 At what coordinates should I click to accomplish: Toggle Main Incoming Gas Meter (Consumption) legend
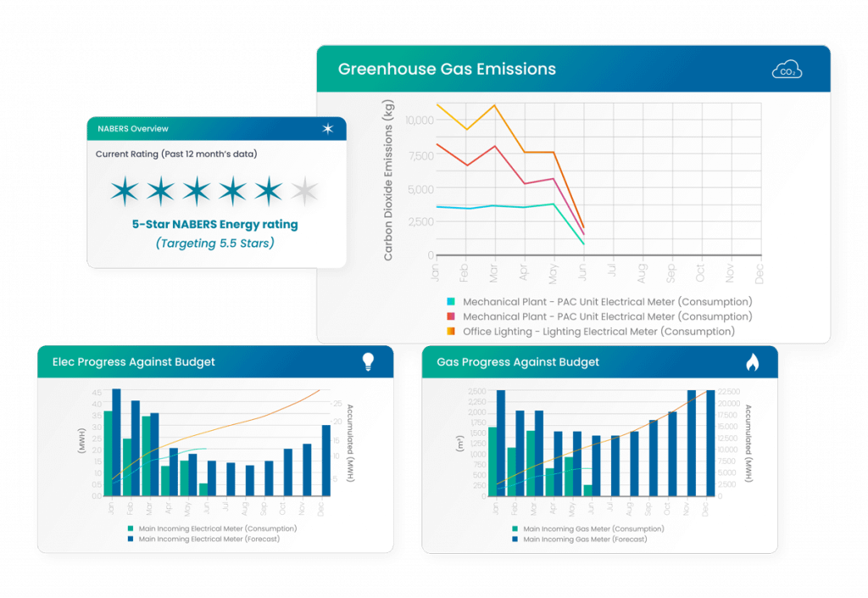(x=588, y=528)
